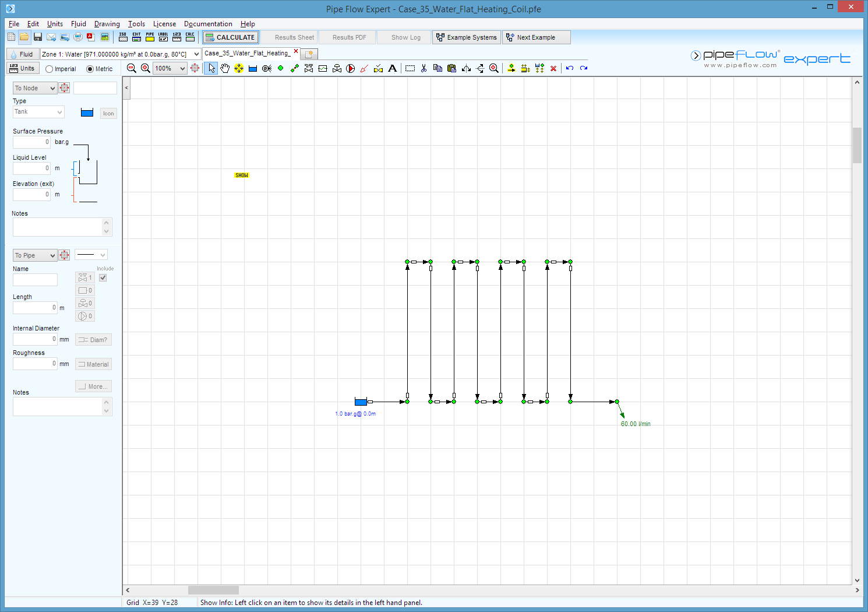Open the EDIT grid icon
This screenshot has height=612, width=868.
pyautogui.click(x=136, y=37)
